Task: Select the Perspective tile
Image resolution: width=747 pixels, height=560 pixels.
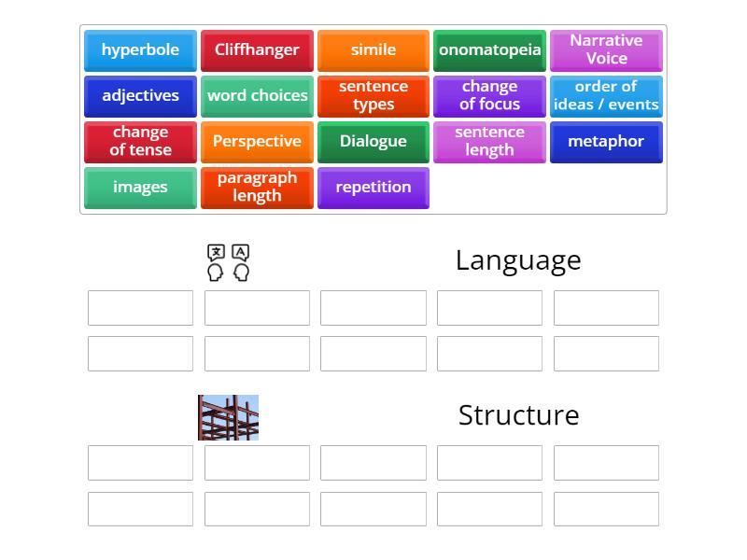Action: [x=257, y=142]
